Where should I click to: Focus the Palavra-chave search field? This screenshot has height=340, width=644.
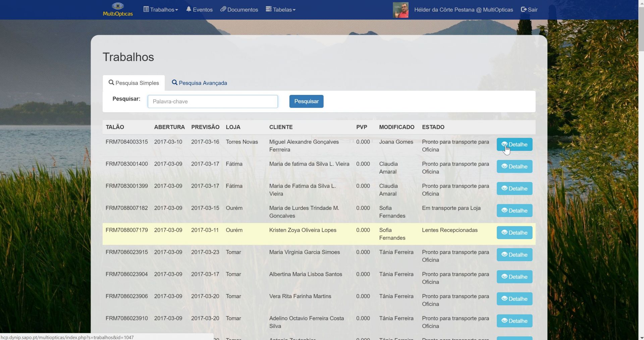pos(213,102)
